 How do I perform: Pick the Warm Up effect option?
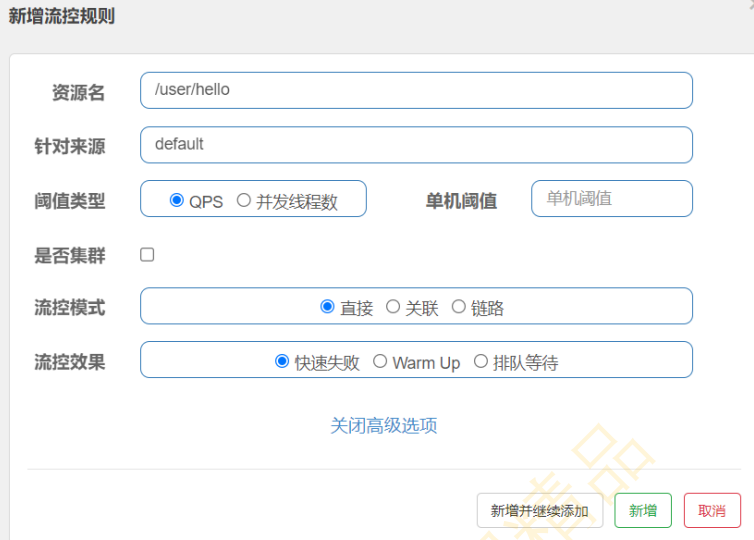(x=380, y=361)
